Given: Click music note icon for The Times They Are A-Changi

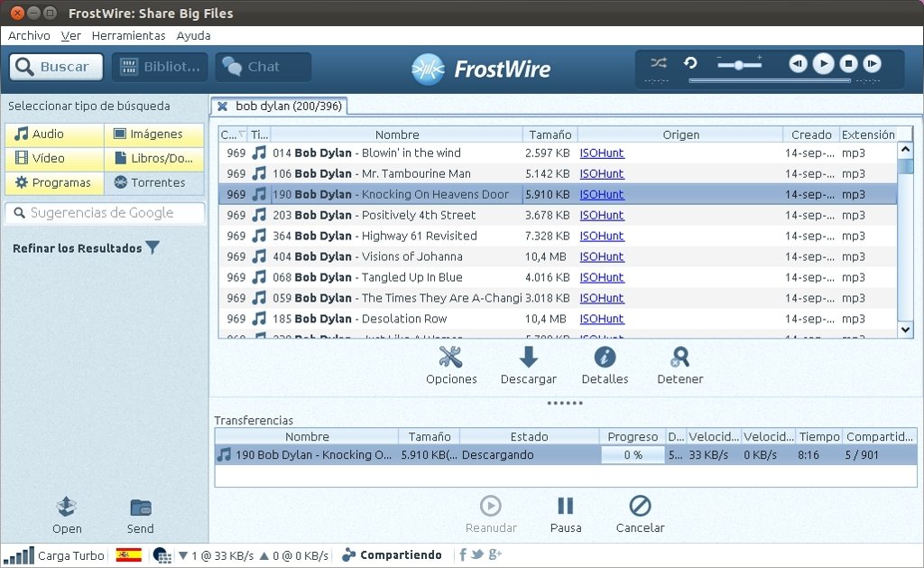Looking at the screenshot, I should pyautogui.click(x=259, y=298).
